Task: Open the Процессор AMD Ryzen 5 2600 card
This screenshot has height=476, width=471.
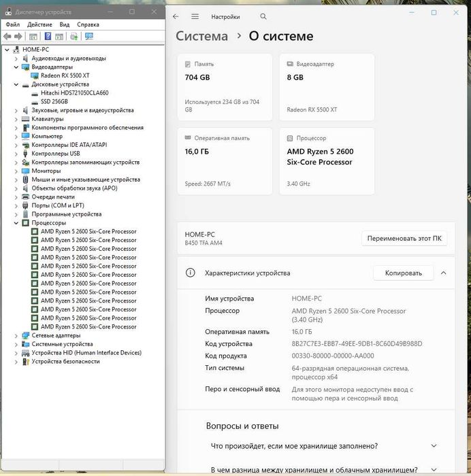Action: click(x=327, y=161)
